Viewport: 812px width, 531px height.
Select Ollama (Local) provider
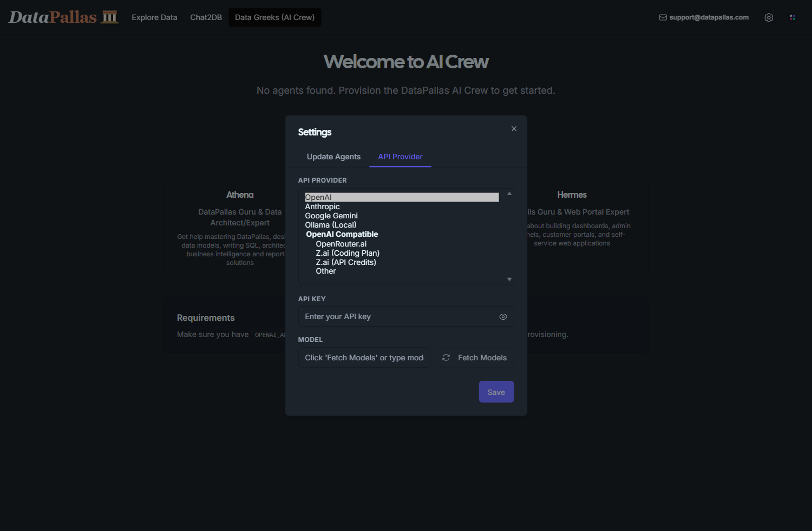click(x=402, y=225)
